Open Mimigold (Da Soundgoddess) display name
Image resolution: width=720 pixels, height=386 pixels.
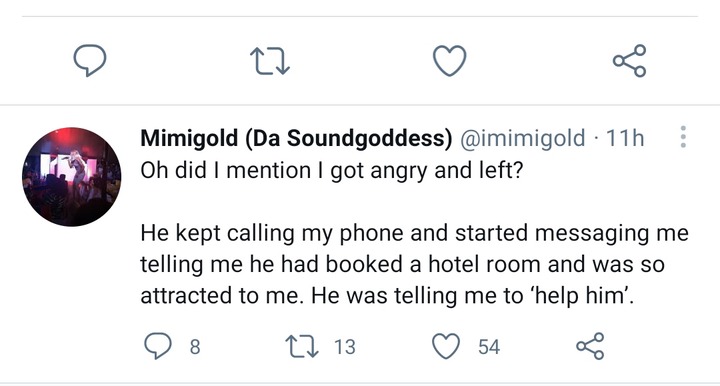(296, 138)
